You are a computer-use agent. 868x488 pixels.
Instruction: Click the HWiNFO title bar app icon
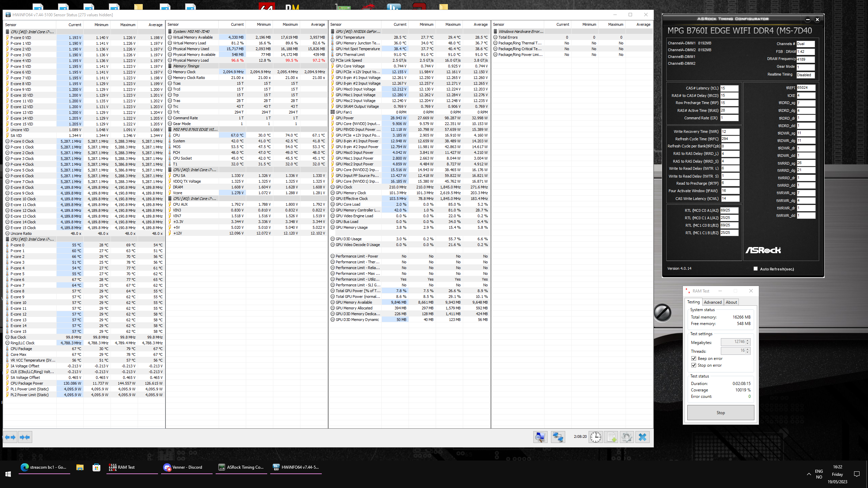pyautogui.click(x=8, y=15)
